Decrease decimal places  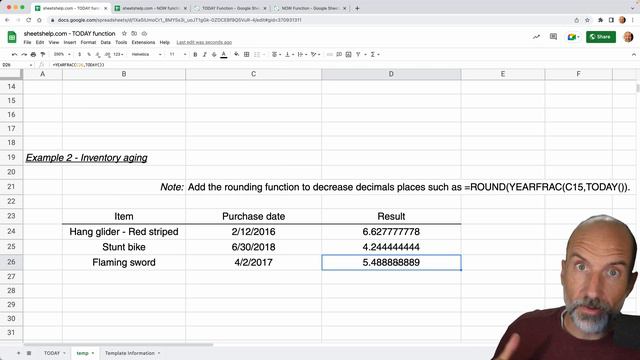pyautogui.click(x=98, y=54)
